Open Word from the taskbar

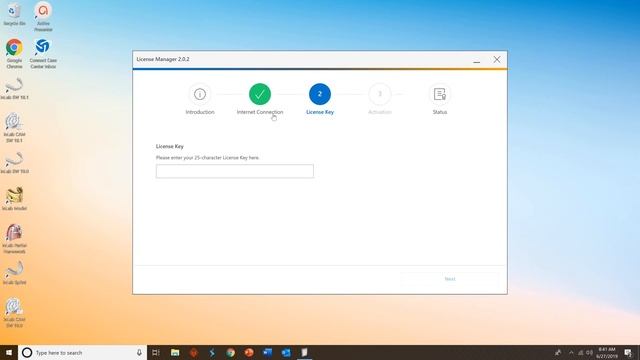point(268,353)
